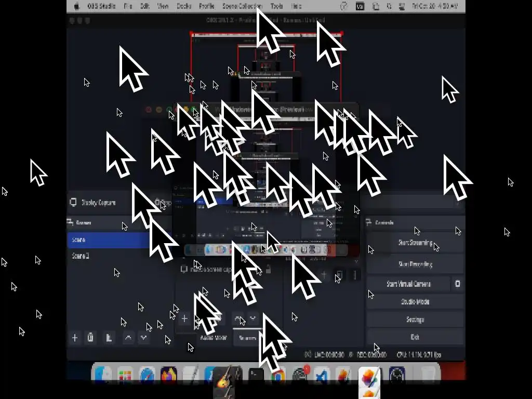This screenshot has height=399, width=532.
Task: Open the Scene Collection menu
Action: [x=242, y=6]
